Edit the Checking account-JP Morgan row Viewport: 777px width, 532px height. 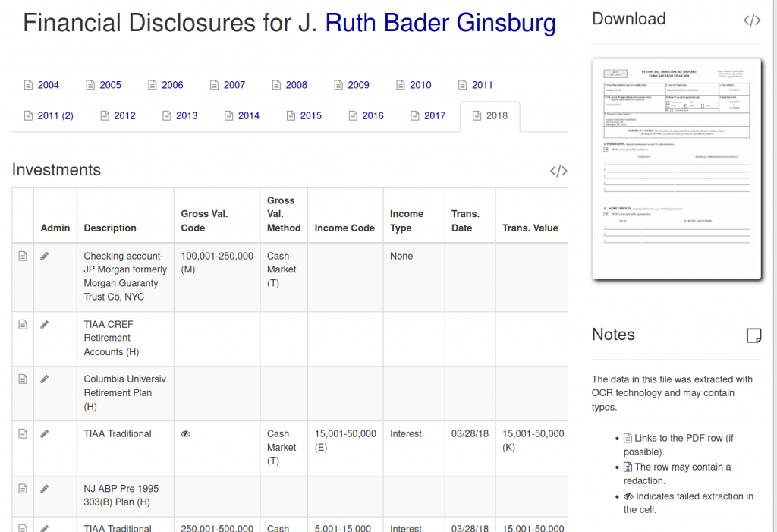point(45,257)
